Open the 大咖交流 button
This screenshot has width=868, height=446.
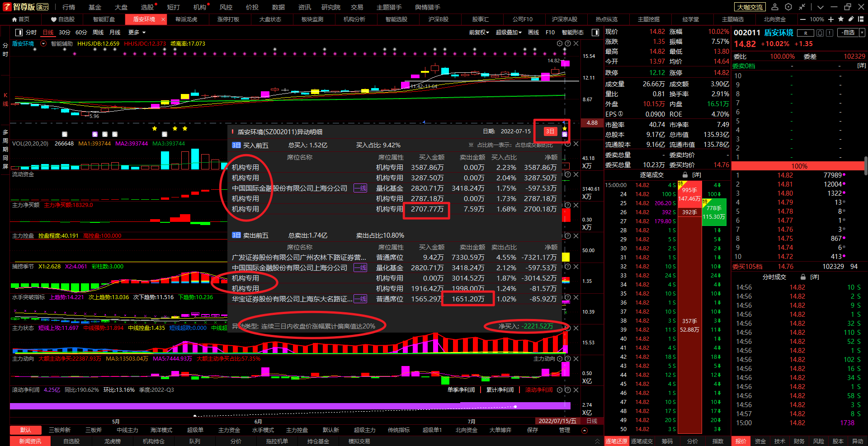coord(750,7)
